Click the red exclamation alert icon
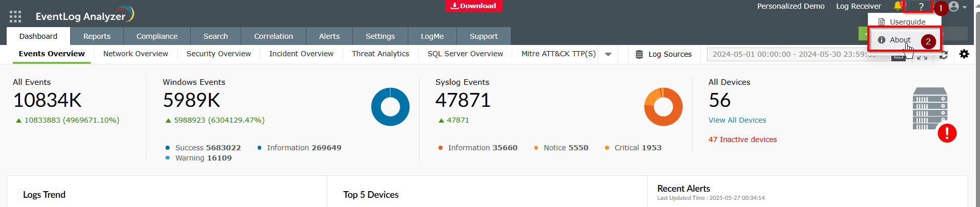 [x=947, y=133]
